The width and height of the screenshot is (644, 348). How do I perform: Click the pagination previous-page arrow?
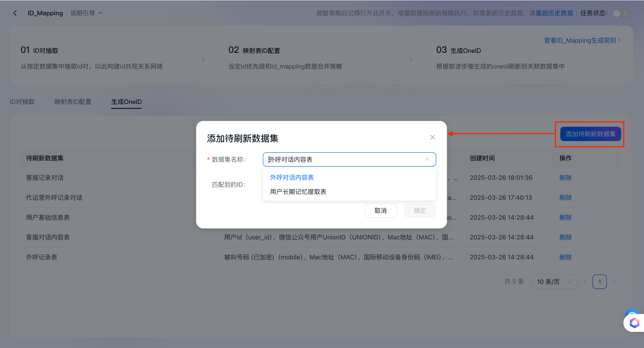585,281
